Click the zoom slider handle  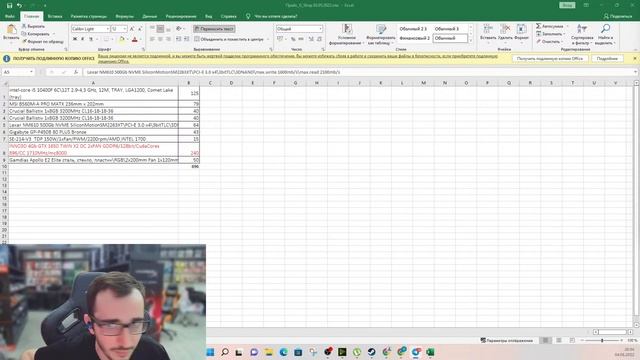pyautogui.click(x=602, y=340)
